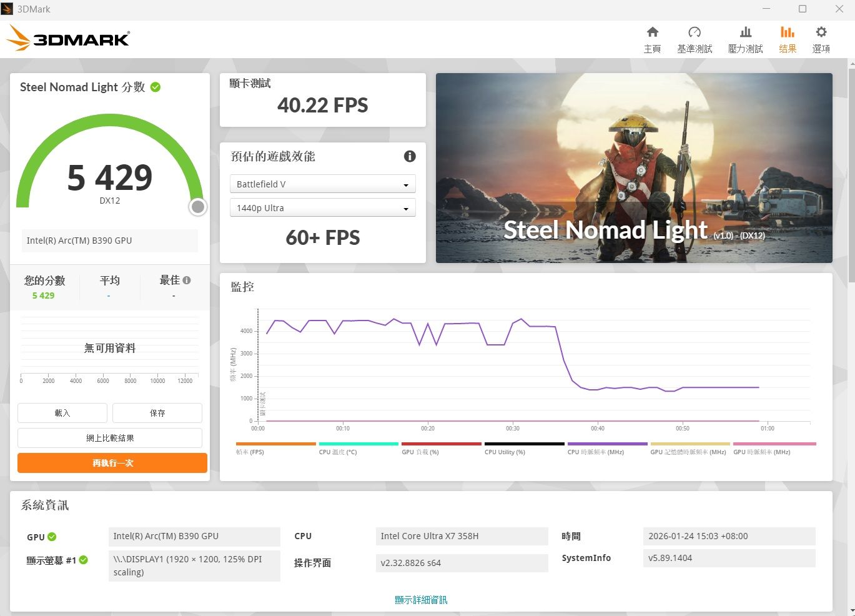The width and height of the screenshot is (855, 616).
Task: Click the 3DMark app icon in the title bar
Action: (7, 9)
